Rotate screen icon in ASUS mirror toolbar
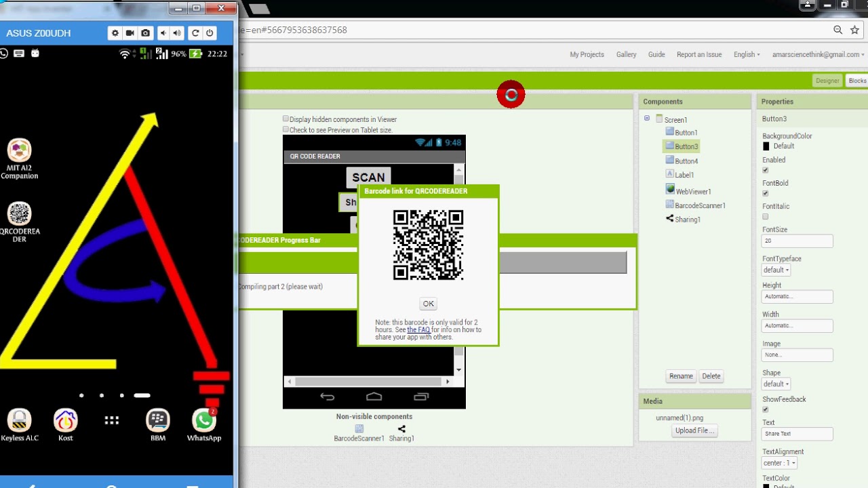 point(195,33)
